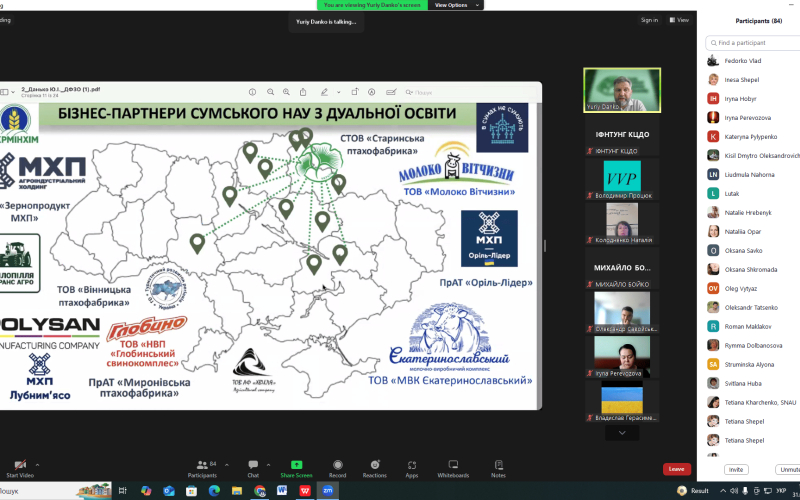Open the red WPS app from the taskbar
800x500 pixels.
pos(305,491)
